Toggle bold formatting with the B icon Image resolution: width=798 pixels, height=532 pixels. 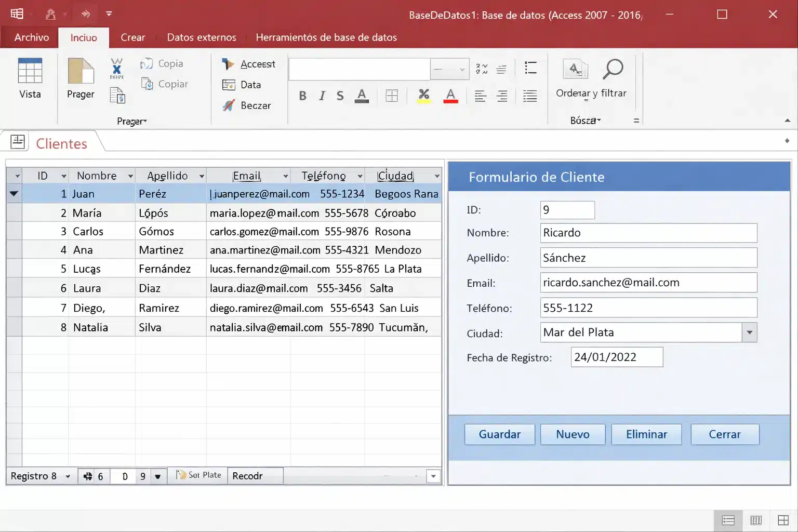point(303,96)
